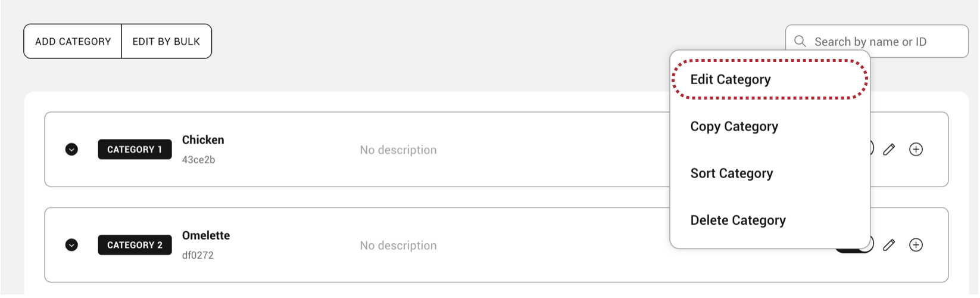Screen dimensions: 980x298
Task: Click the plus icon in Omelette row
Action: (916, 245)
